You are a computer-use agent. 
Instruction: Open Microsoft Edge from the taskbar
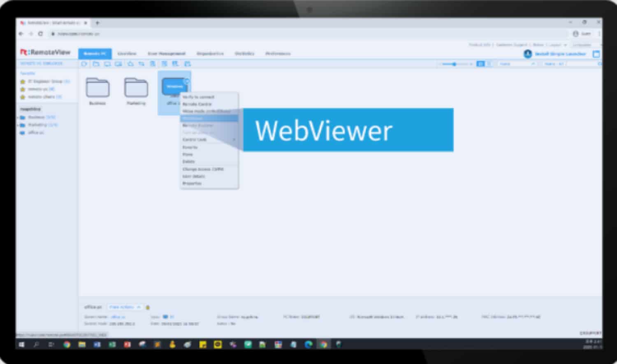point(308,345)
